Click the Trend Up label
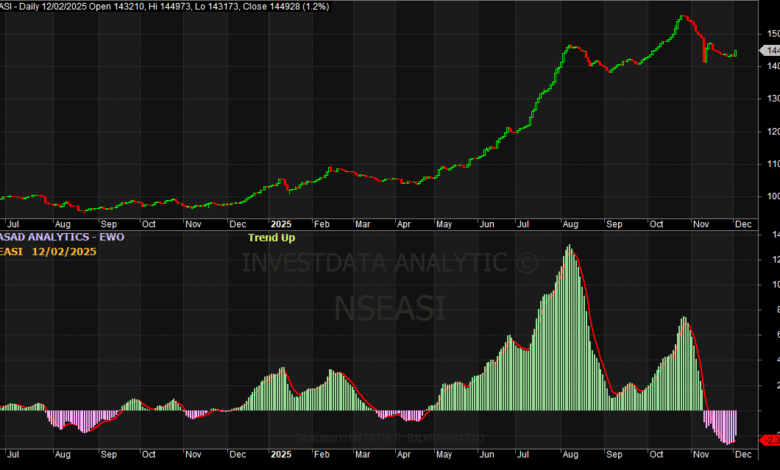780x470 pixels. (271, 238)
